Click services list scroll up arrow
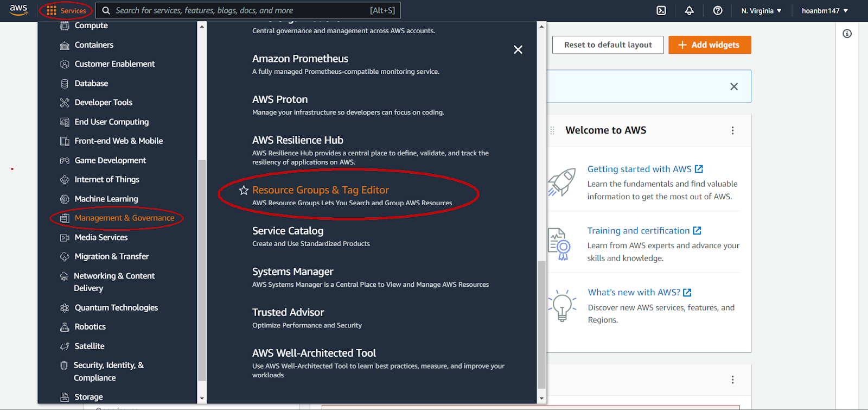Screen dimensions: 868x410 click(541, 26)
